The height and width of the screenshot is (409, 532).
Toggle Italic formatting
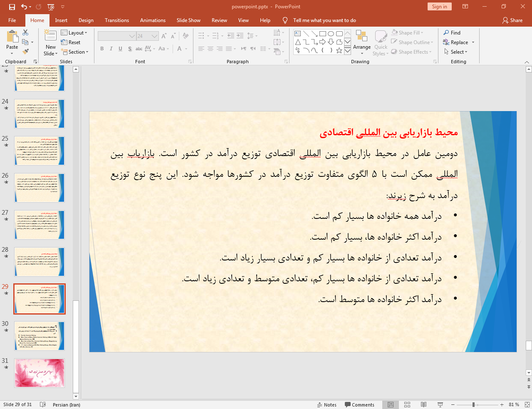[x=111, y=49]
